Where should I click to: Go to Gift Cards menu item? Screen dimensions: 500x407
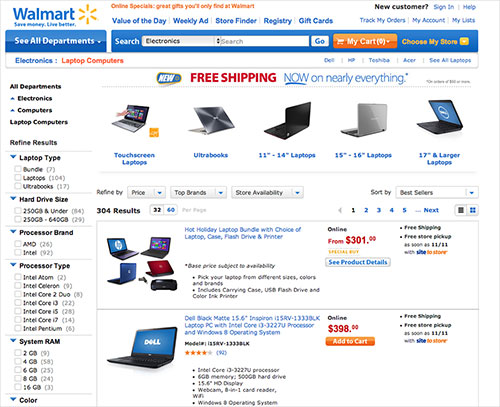[316, 21]
